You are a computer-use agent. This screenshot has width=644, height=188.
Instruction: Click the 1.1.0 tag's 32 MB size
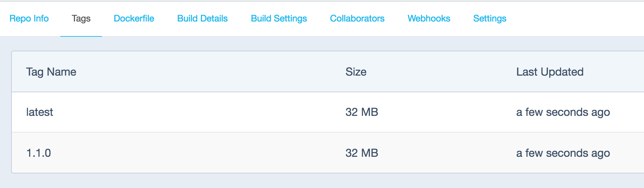pyautogui.click(x=362, y=153)
